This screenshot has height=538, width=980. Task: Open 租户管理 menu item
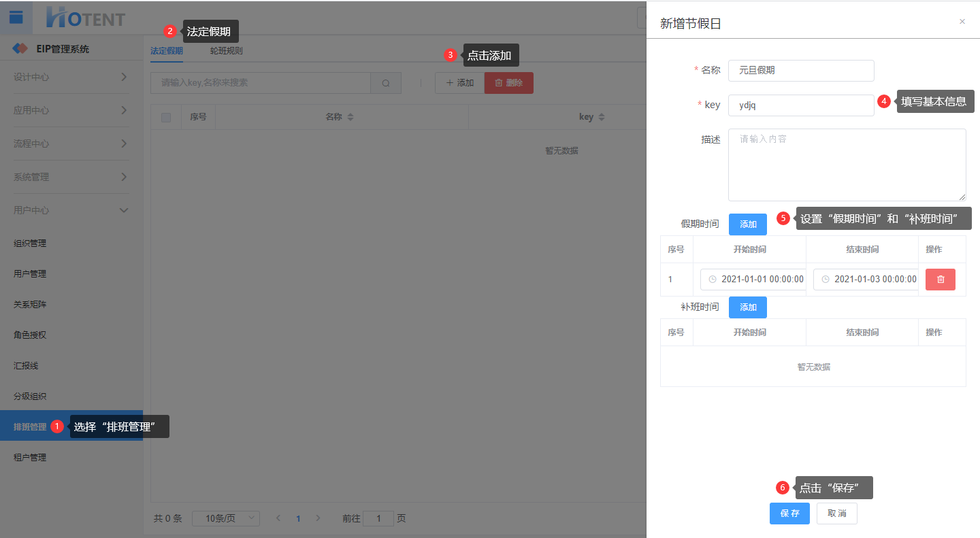tap(71, 458)
